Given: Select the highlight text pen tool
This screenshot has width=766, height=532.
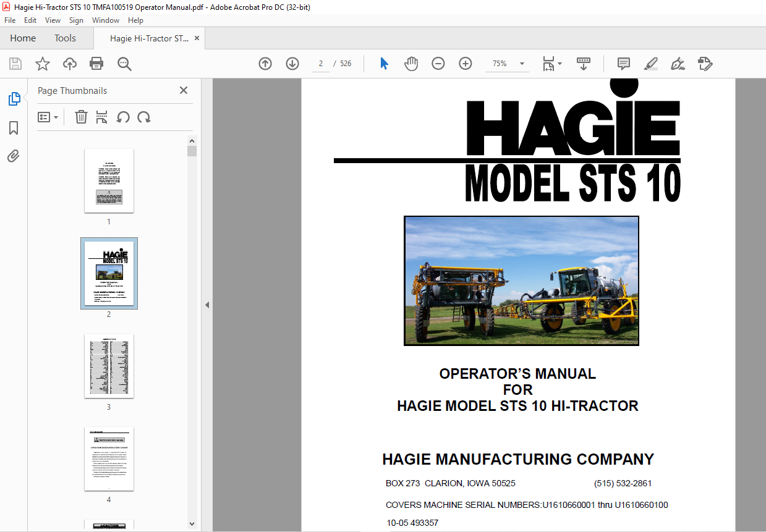Looking at the screenshot, I should 650,64.
